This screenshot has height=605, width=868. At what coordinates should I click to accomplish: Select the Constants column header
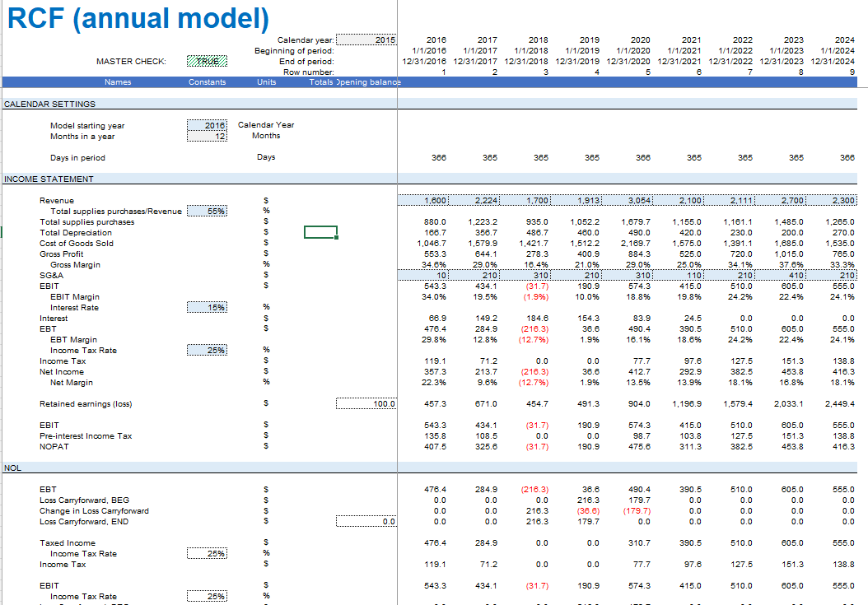(207, 81)
